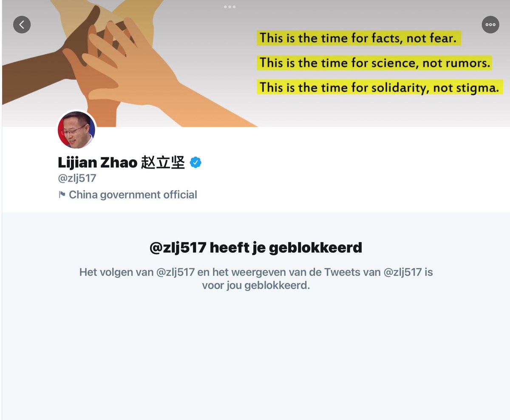
Task: Click the 'voor jou geblokkeerd' text line
Action: pos(256,285)
